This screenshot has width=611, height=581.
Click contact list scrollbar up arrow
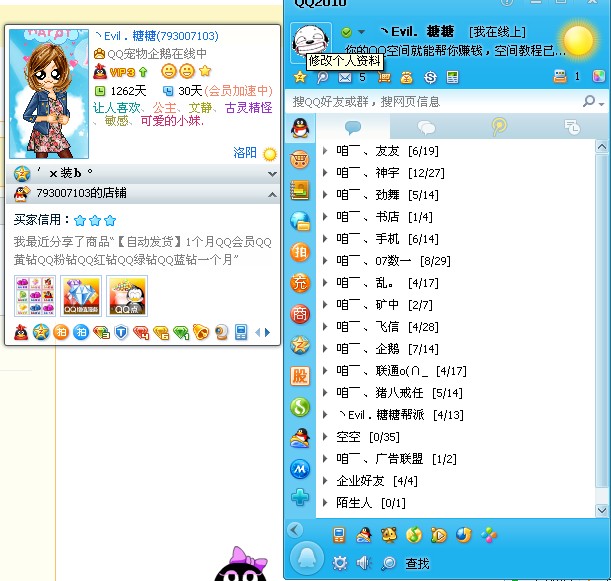[x=602, y=147]
